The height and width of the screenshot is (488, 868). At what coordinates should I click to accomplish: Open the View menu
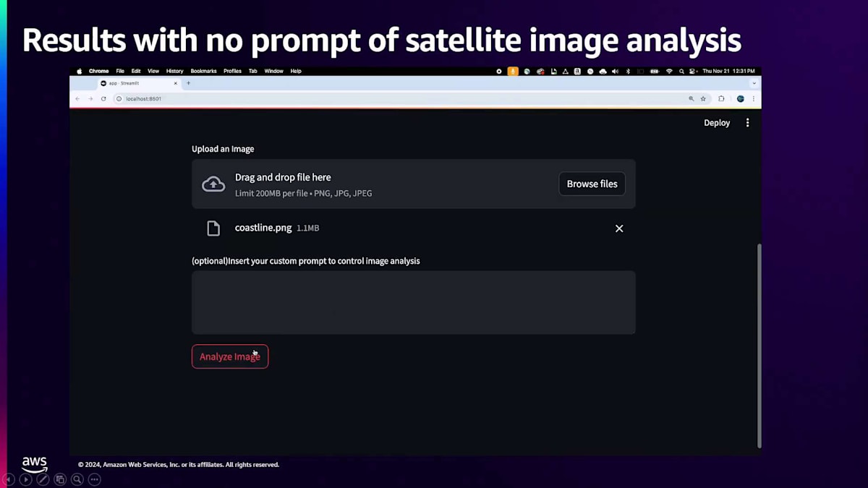pyautogui.click(x=153, y=72)
